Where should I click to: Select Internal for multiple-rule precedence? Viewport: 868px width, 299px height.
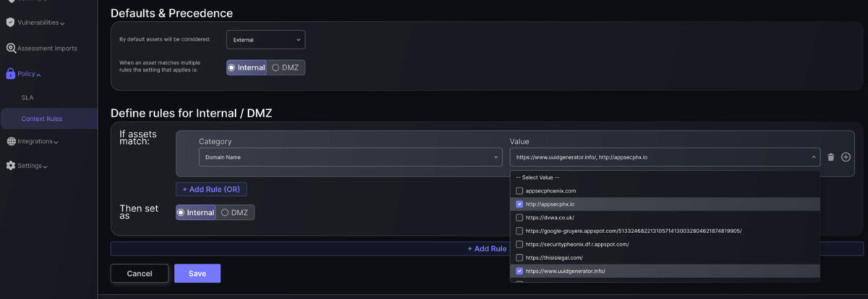pos(247,67)
